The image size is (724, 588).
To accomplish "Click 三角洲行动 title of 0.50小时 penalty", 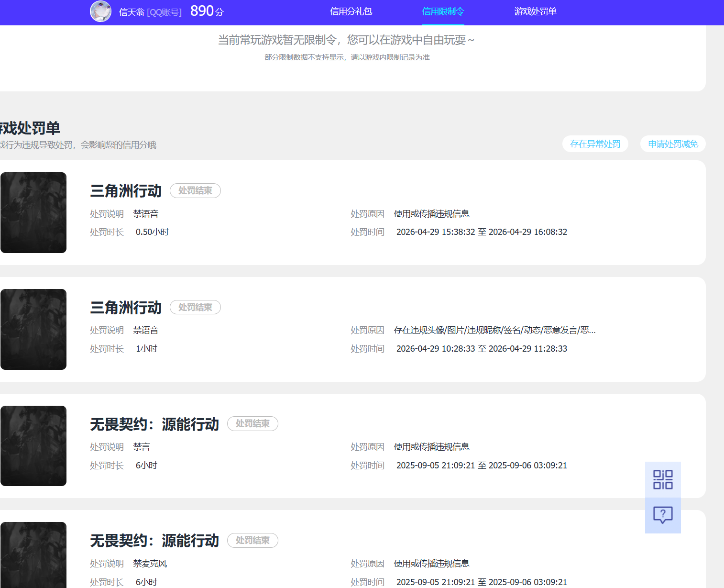I will point(126,191).
